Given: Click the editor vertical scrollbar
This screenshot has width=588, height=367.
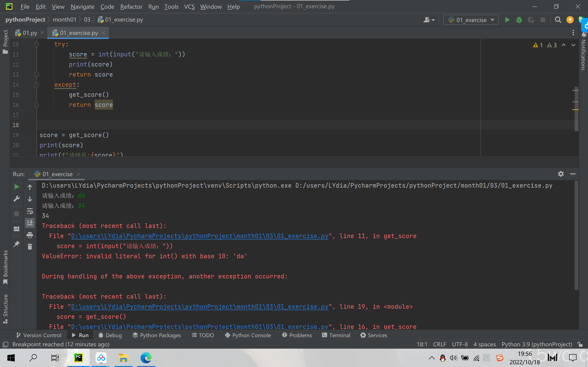Looking at the screenshot, I should pyautogui.click(x=576, y=109).
